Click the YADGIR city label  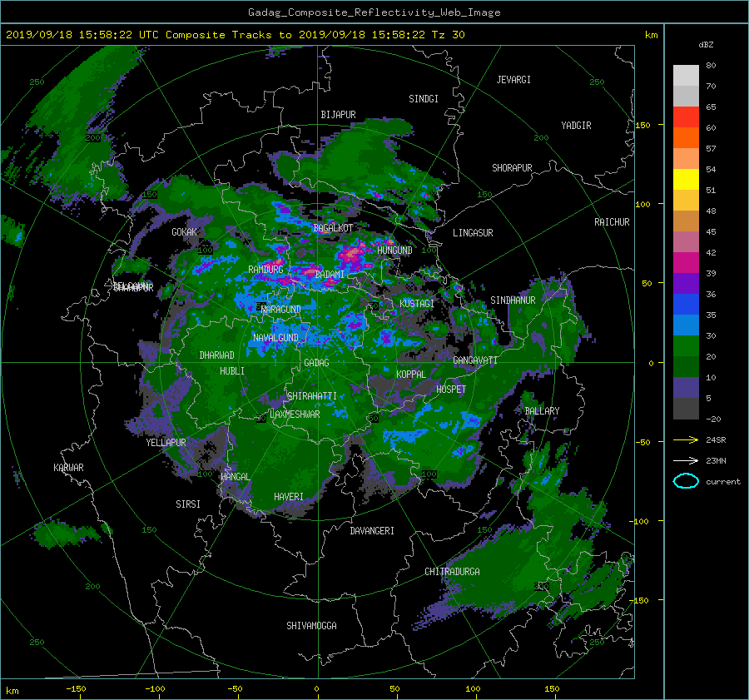point(576,126)
